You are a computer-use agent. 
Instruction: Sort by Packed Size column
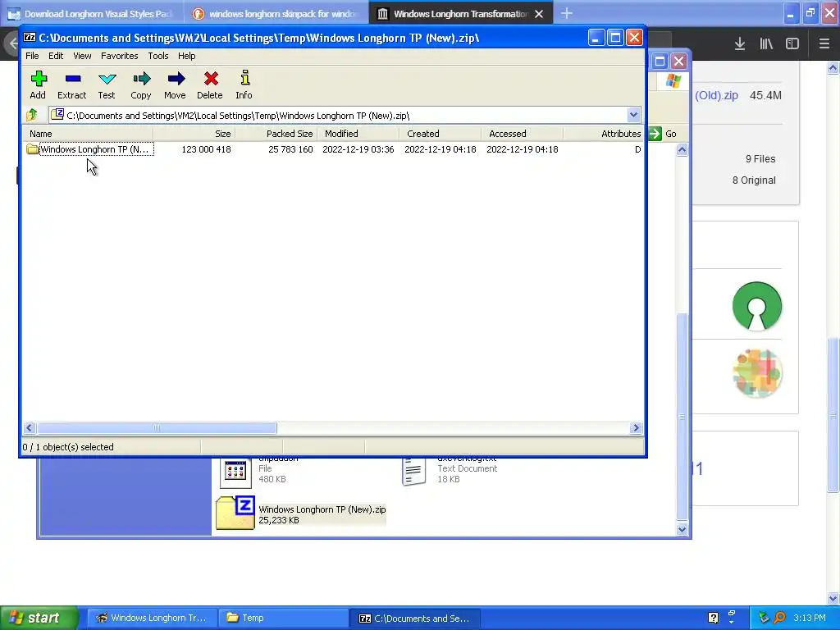coord(276,134)
